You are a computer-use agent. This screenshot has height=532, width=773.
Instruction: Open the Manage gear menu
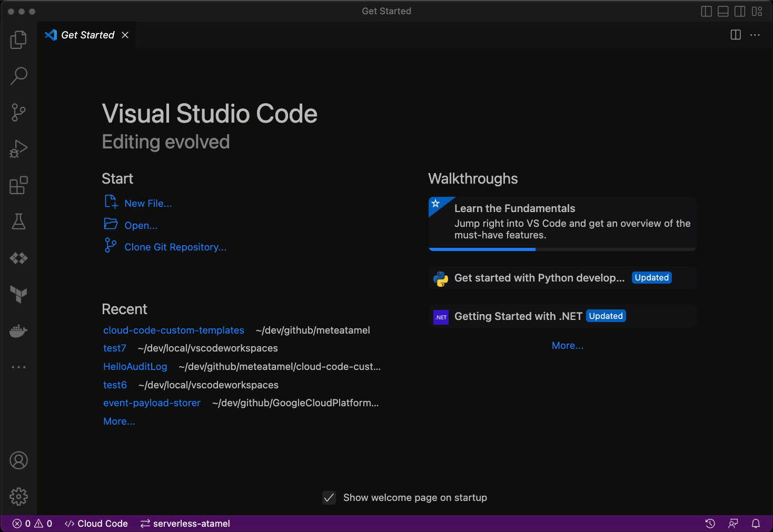(x=18, y=496)
